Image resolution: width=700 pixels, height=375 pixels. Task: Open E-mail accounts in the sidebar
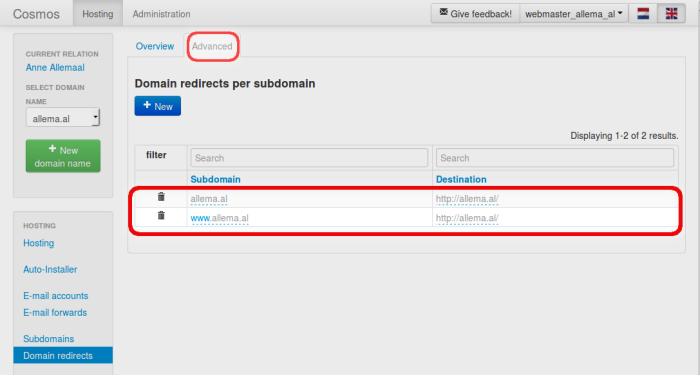pyautogui.click(x=56, y=296)
